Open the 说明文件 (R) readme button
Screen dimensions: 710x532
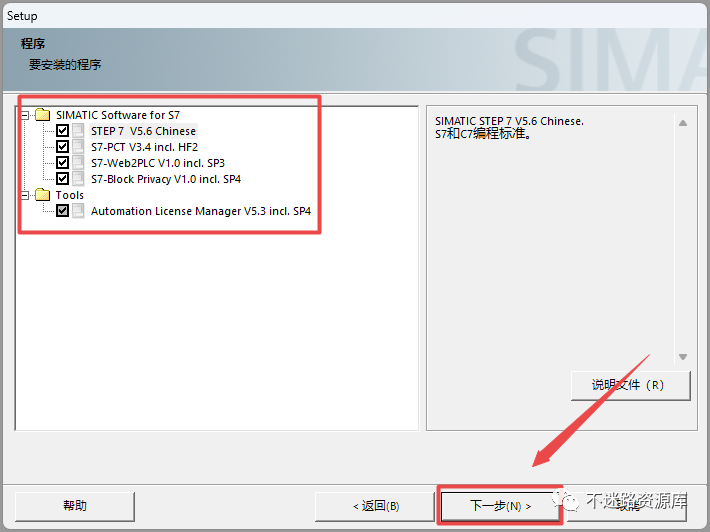coord(630,385)
